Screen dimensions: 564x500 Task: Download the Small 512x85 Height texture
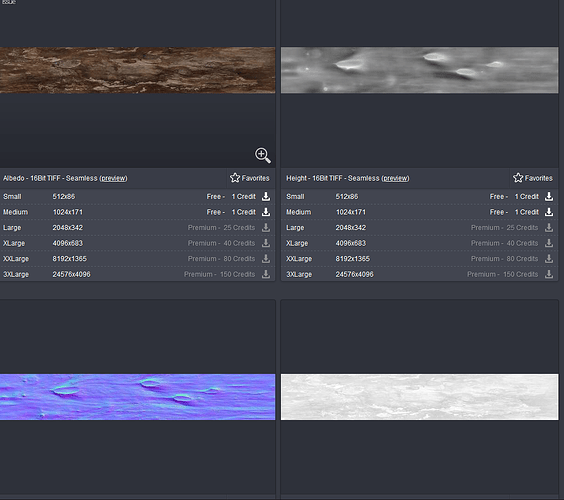(549, 196)
